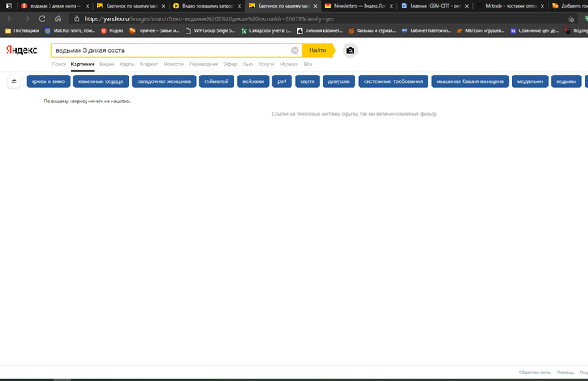This screenshot has width=588, height=381.
Task: Open Услуги section
Action: point(266,65)
